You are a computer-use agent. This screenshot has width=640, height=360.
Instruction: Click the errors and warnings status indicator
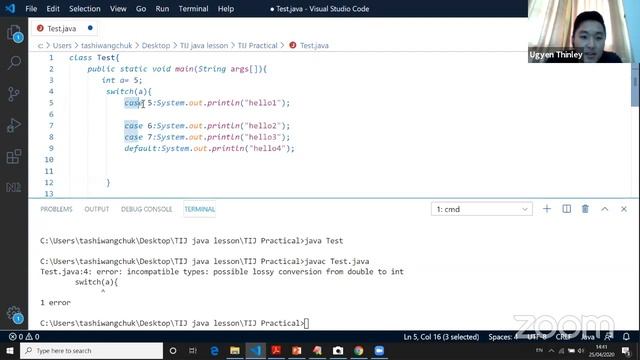pos(24,337)
